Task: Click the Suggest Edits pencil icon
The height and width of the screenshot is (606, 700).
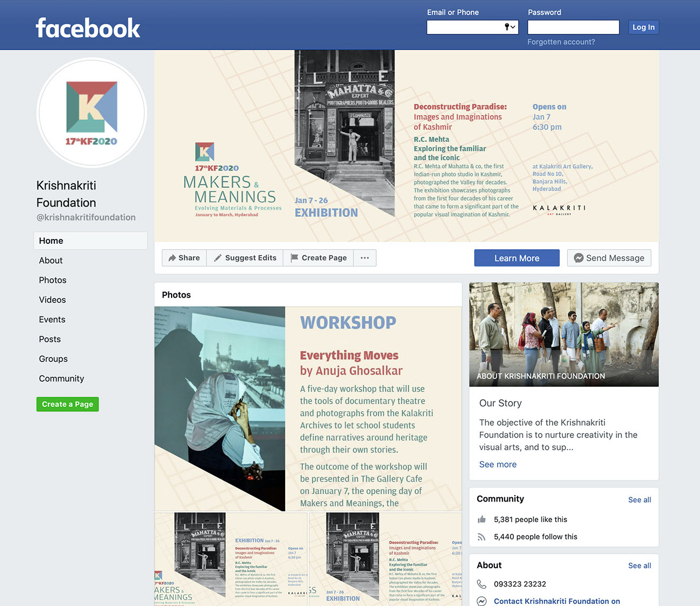Action: [218, 258]
